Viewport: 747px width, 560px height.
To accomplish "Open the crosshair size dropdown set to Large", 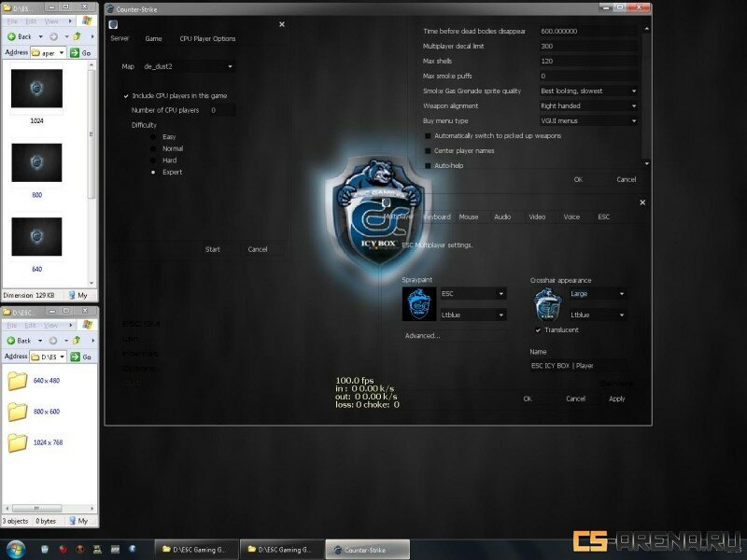I will coord(598,293).
